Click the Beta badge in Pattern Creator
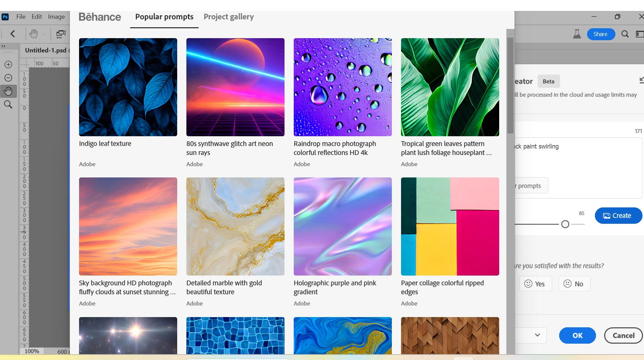Screen dimensions: 644x360 pos(549,81)
